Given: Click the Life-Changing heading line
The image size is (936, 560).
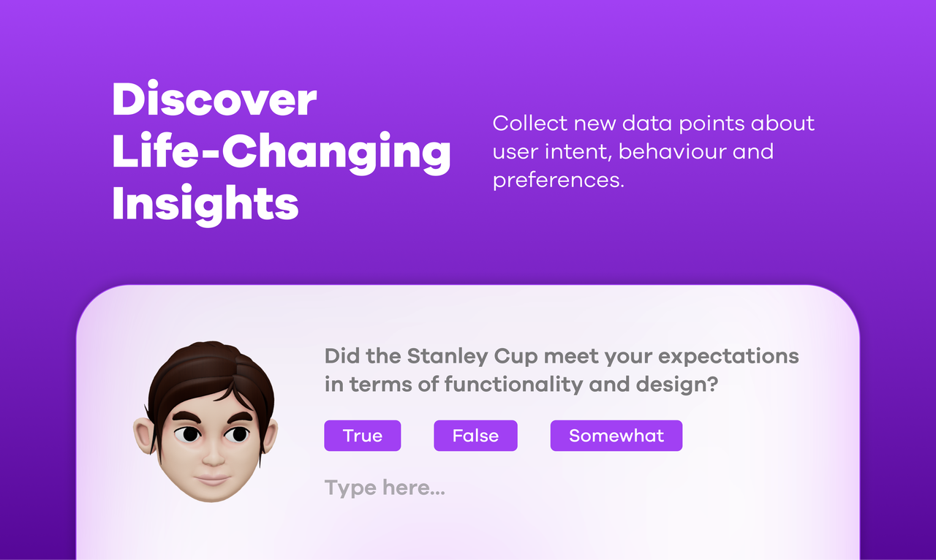Looking at the screenshot, I should click(x=282, y=152).
